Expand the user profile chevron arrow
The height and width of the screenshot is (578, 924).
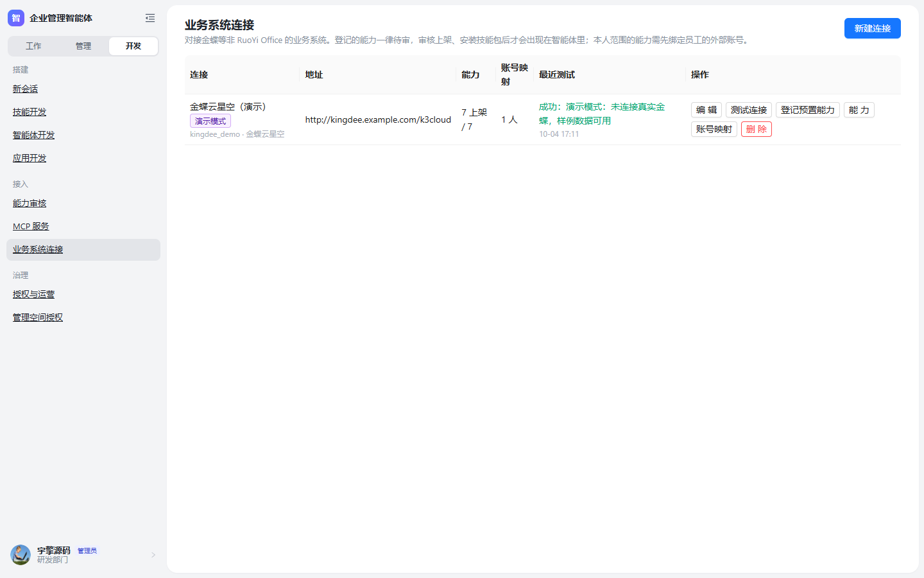click(153, 555)
